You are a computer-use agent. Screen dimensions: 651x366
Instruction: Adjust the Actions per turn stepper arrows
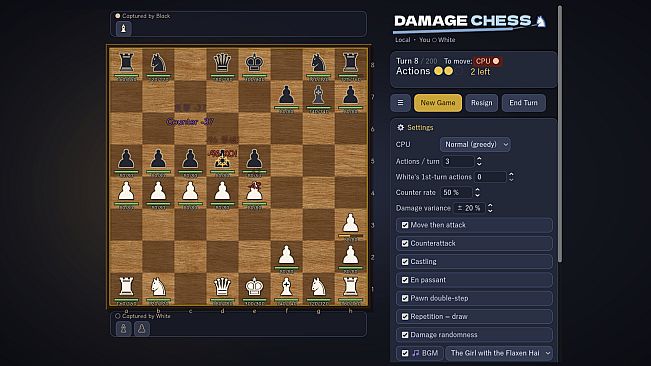click(x=479, y=161)
